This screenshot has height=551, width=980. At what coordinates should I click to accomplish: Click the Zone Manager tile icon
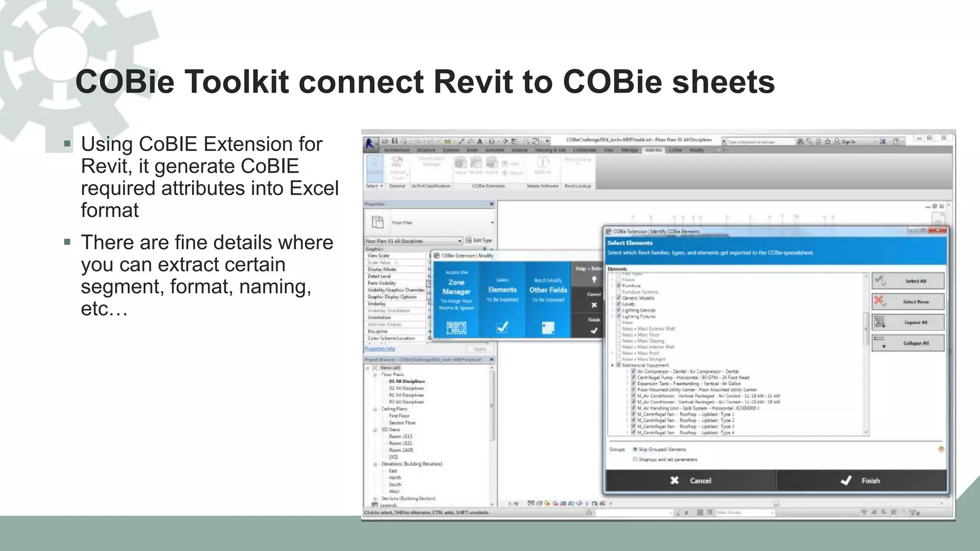(x=456, y=328)
